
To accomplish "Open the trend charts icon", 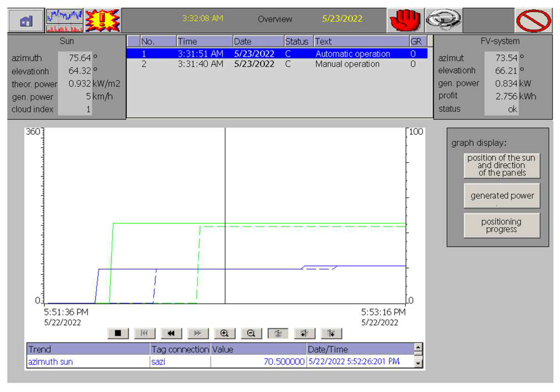I will [64, 20].
